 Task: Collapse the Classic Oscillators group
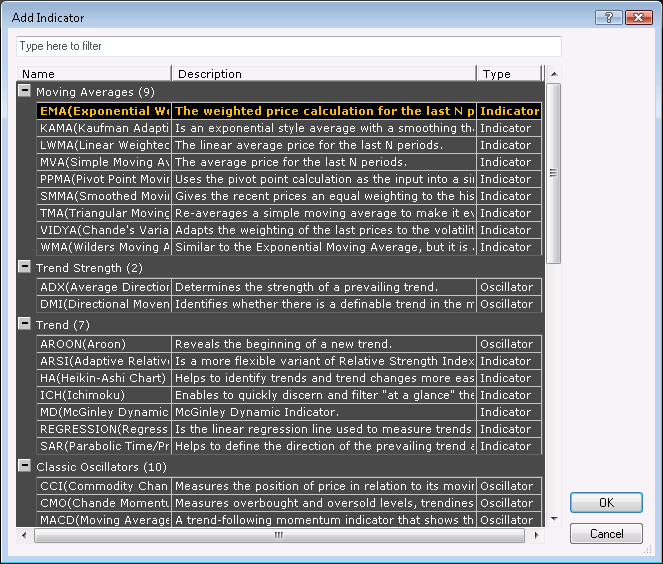tap(25, 465)
